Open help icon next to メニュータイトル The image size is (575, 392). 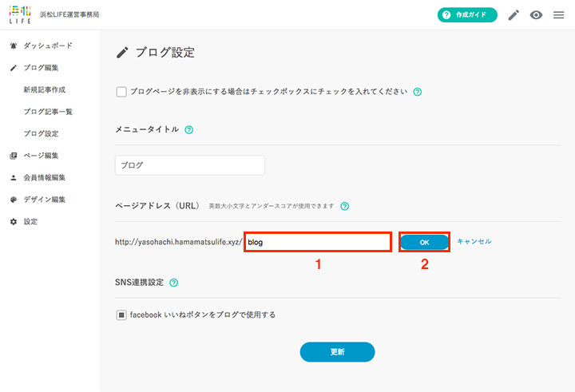pos(188,130)
